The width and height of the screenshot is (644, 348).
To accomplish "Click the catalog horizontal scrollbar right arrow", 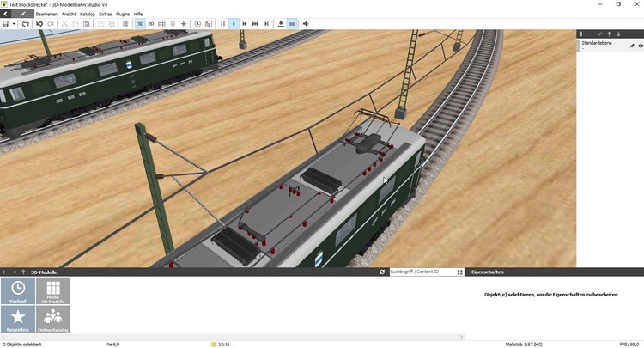I will (461, 337).
